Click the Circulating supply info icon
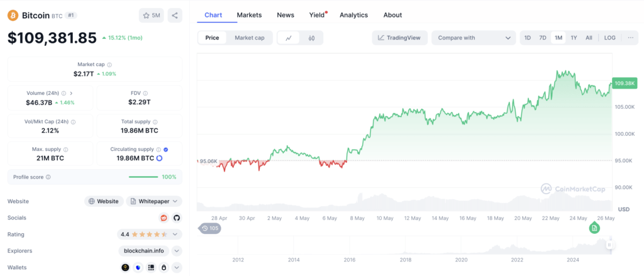The height and width of the screenshot is (276, 644). (x=158, y=150)
